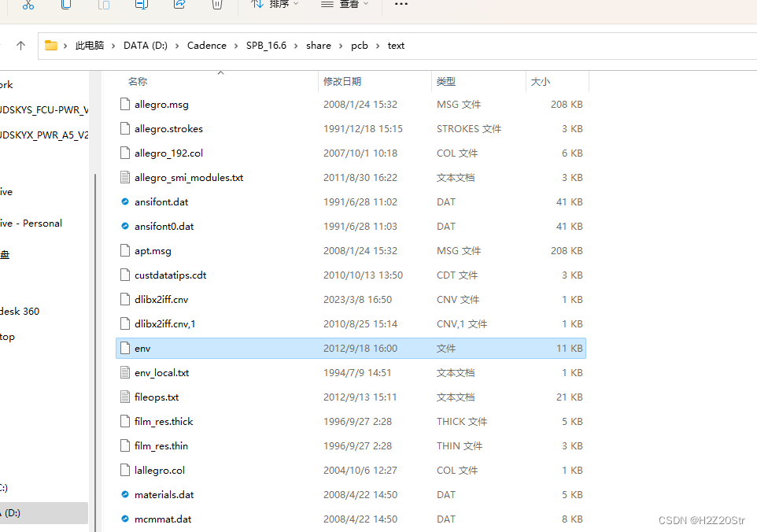
Task: Expand the chevron after Cadence in address bar
Action: coord(236,46)
